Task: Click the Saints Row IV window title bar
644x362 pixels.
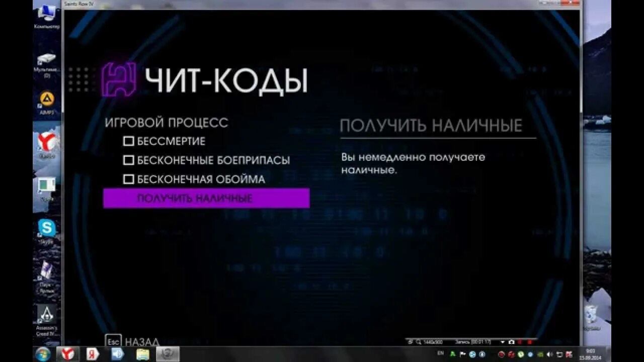Action: [x=321, y=4]
